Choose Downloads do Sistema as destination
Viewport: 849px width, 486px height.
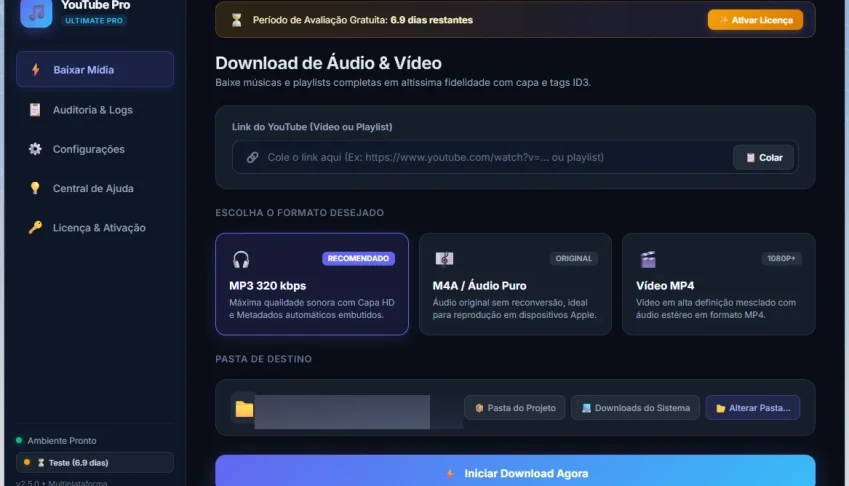click(x=636, y=408)
